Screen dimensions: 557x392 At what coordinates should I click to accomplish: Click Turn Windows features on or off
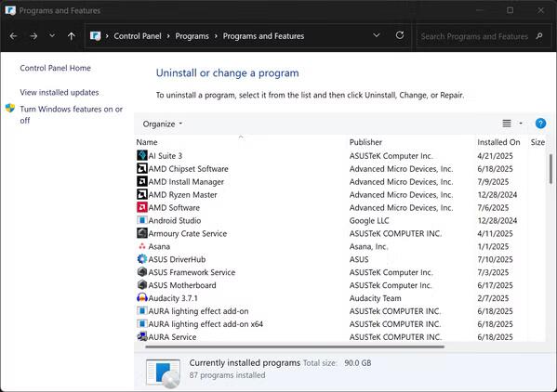pyautogui.click(x=71, y=114)
